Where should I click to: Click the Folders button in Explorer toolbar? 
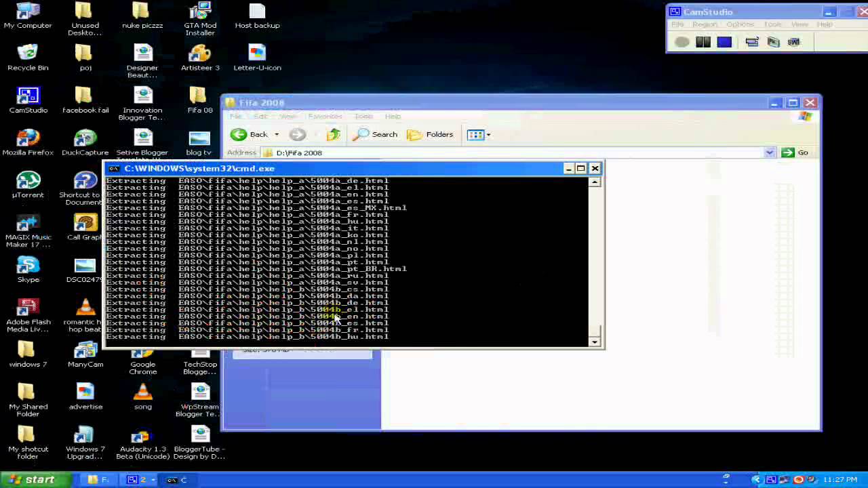[432, 134]
